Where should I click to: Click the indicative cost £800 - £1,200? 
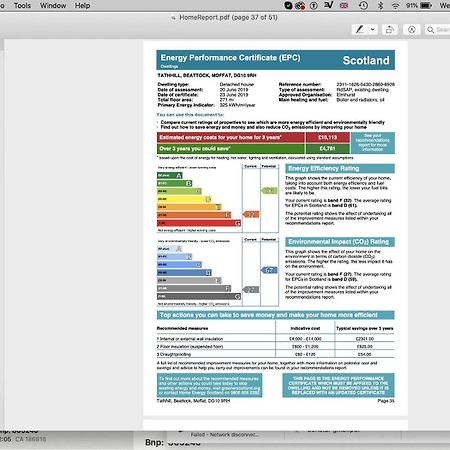click(305, 347)
